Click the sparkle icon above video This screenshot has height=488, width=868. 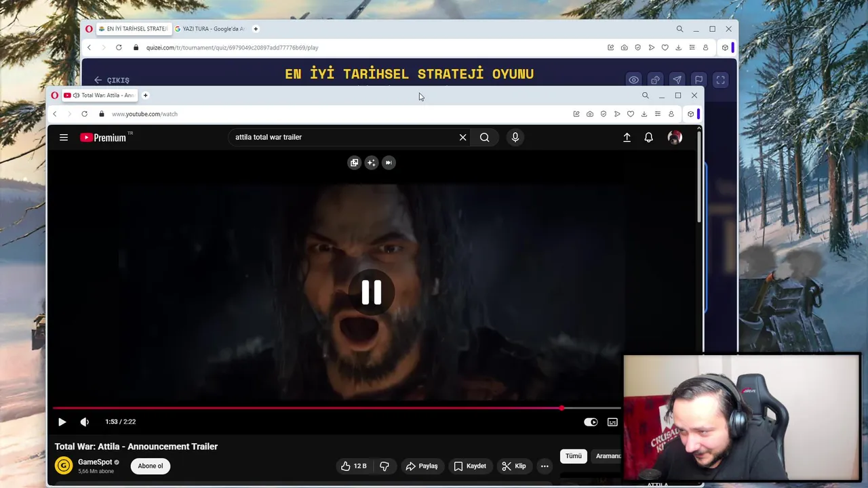(372, 163)
